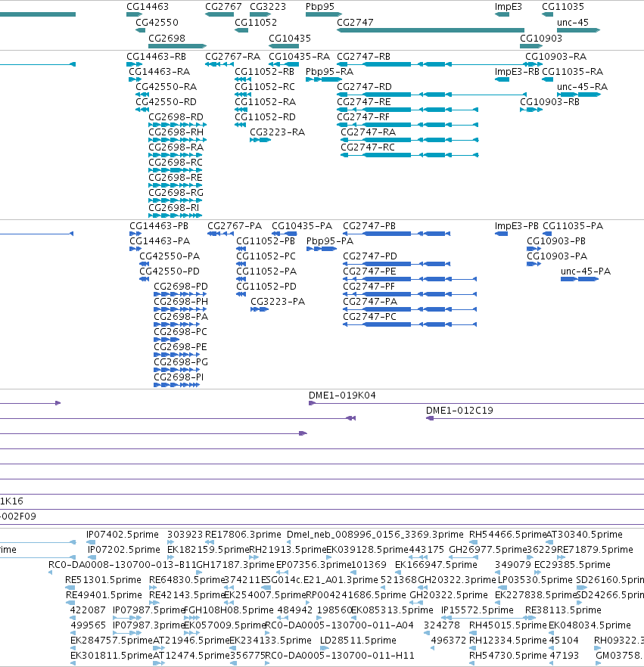Viewport: 644px width, 667px height.
Task: Click transcript CG10903-RA
Action: tap(555, 57)
